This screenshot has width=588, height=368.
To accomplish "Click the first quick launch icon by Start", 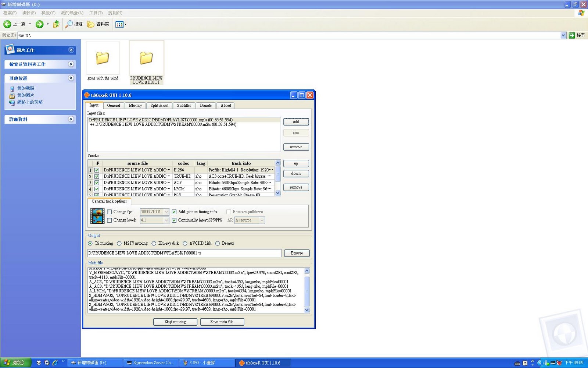I will pyautogui.click(x=39, y=363).
